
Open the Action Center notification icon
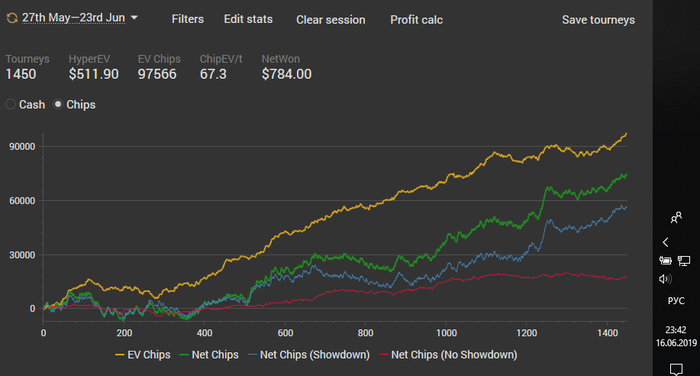(x=676, y=369)
